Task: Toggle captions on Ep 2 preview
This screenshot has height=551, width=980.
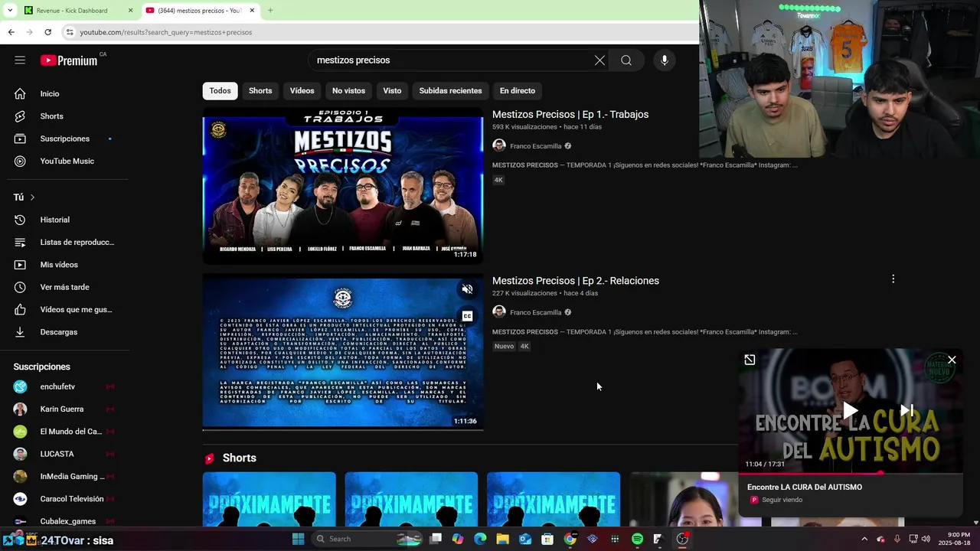Action: [467, 316]
